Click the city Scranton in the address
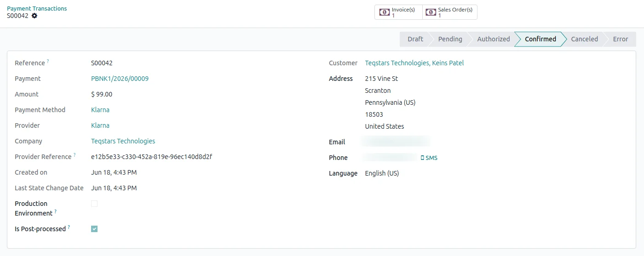This screenshot has height=256, width=644. pyautogui.click(x=378, y=91)
